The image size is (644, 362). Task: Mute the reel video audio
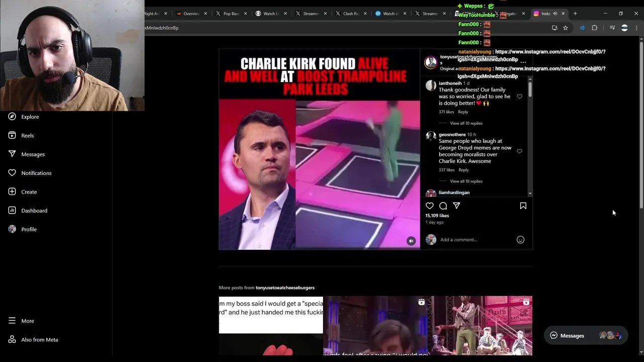click(x=411, y=241)
